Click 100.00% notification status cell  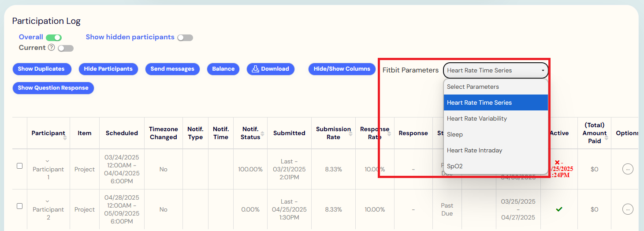tap(250, 169)
